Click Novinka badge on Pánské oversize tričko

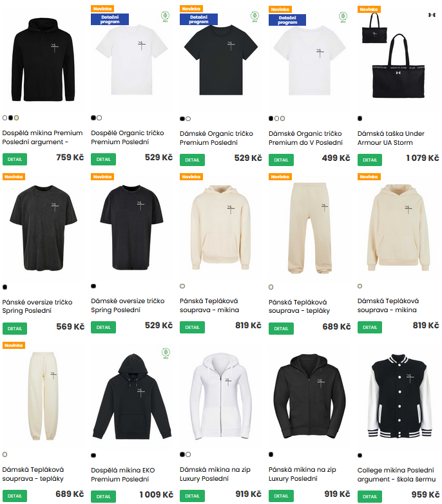(x=14, y=177)
